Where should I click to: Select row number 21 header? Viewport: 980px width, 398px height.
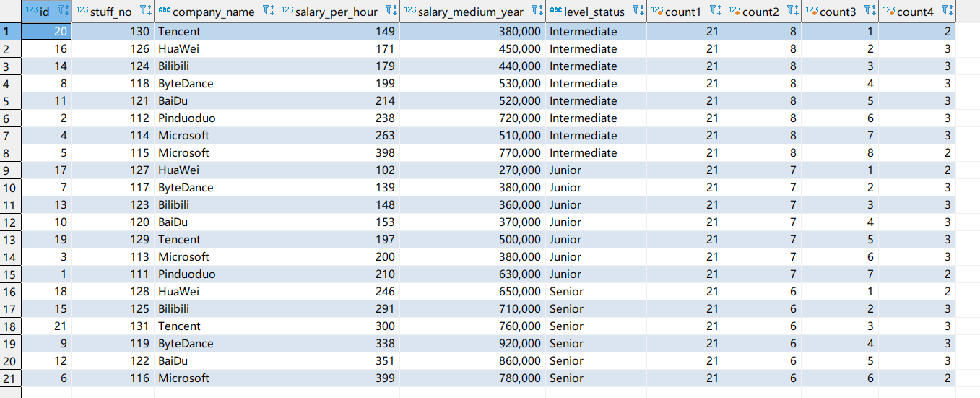(x=11, y=378)
